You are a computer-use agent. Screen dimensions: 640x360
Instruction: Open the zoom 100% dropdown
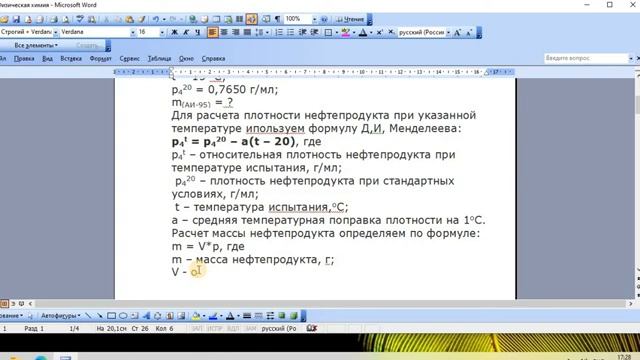[x=314, y=19]
